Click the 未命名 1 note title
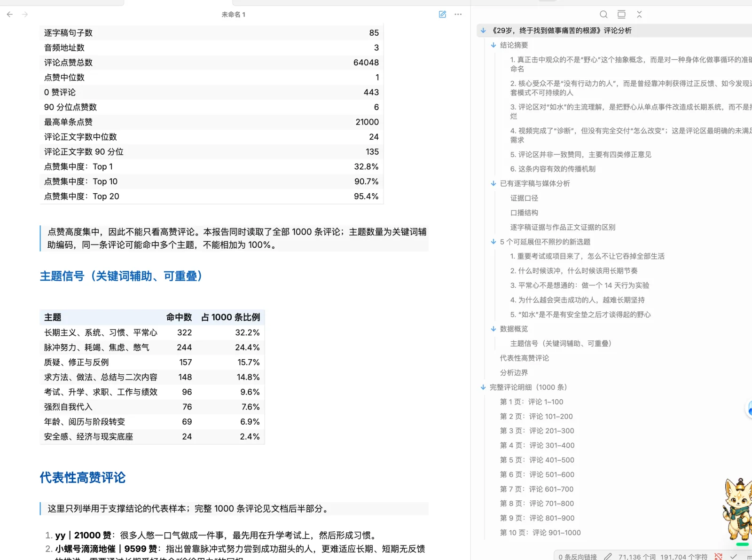 point(233,15)
